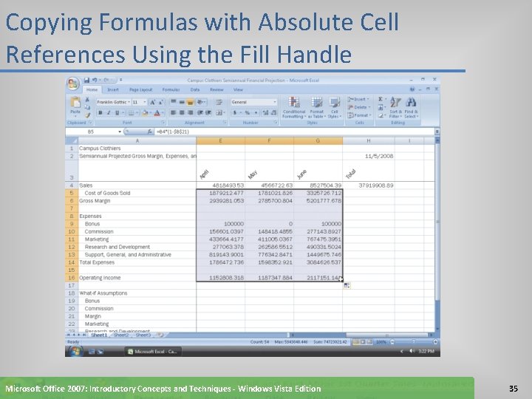Switch to Page Layout view in status bar

point(363,342)
